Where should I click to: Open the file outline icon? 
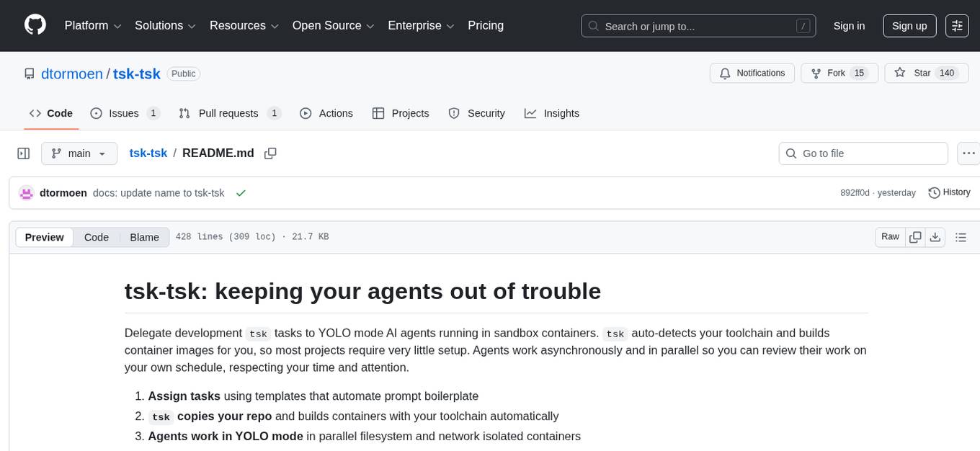(x=961, y=236)
